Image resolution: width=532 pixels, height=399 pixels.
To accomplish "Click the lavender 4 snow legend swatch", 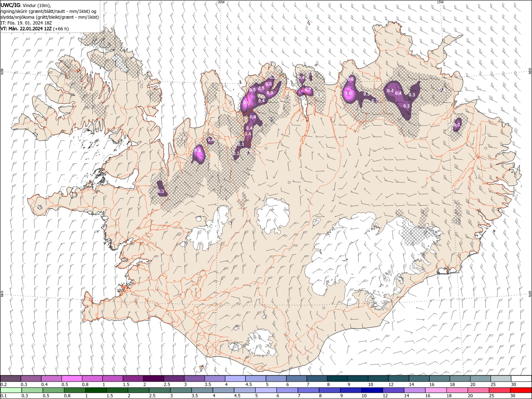I will click(x=235, y=379).
